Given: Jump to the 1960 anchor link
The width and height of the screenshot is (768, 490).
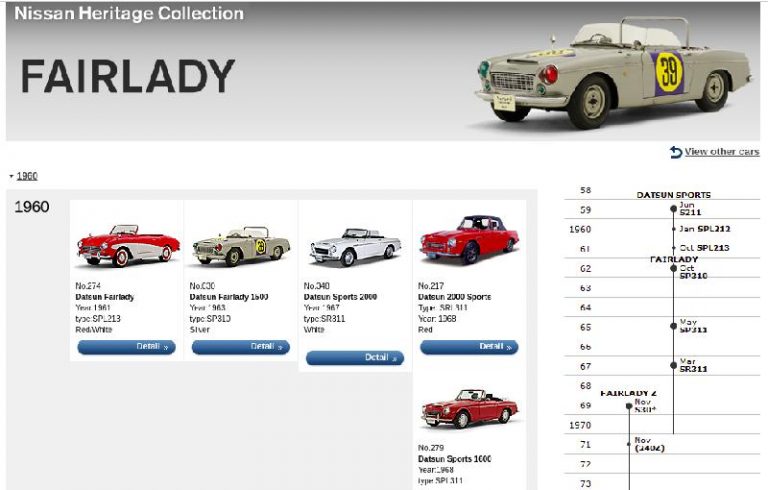Looking at the screenshot, I should [27, 176].
